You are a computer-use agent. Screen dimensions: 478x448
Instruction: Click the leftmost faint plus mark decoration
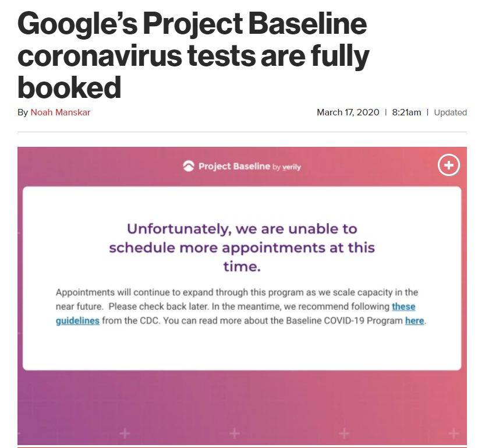(x=125, y=433)
